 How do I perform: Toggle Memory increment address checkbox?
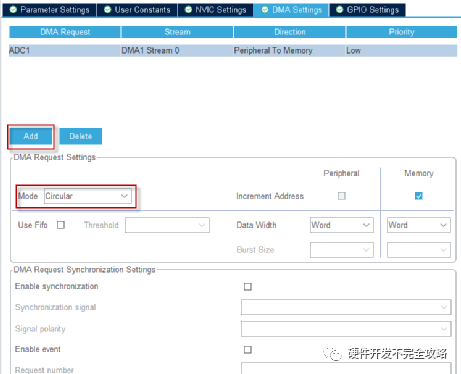point(419,196)
